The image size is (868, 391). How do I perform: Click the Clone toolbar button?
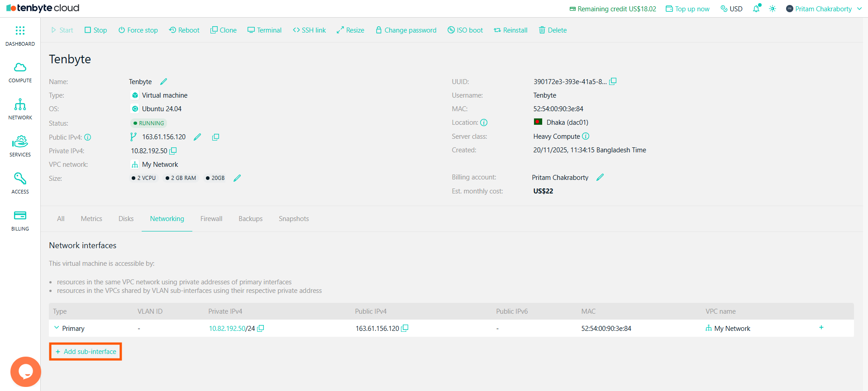(224, 30)
